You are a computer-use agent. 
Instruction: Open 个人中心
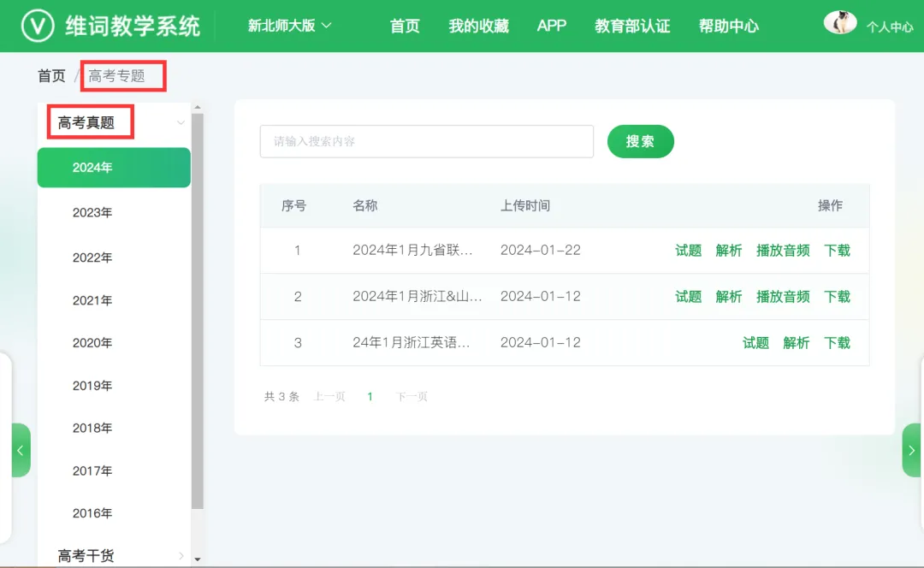(x=889, y=27)
